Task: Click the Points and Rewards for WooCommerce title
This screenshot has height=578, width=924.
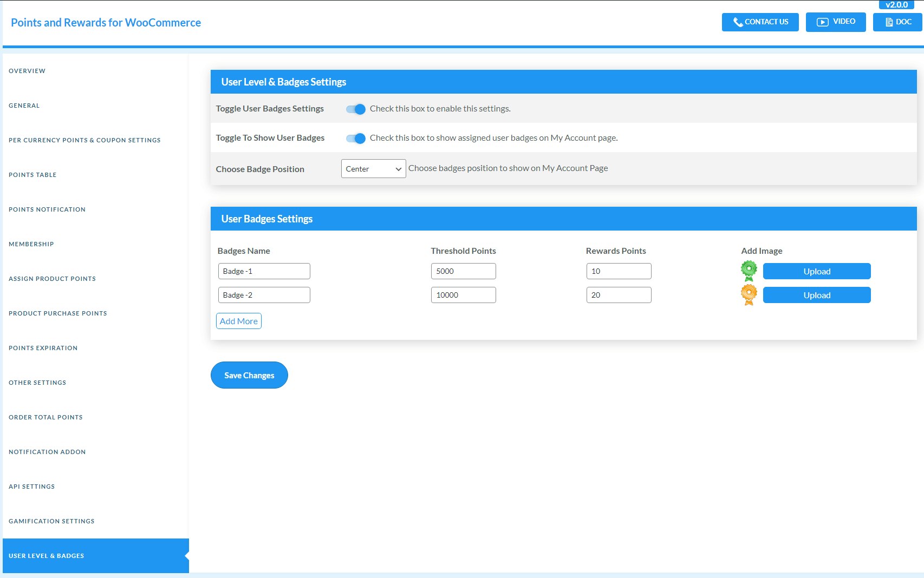Action: (106, 23)
